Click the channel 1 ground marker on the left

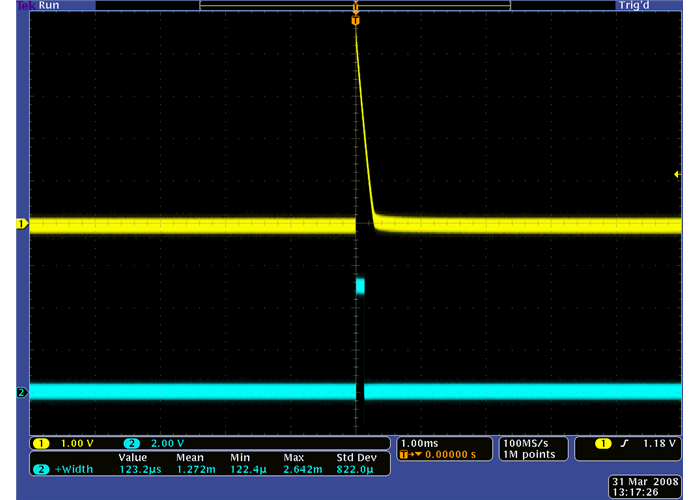(20, 225)
